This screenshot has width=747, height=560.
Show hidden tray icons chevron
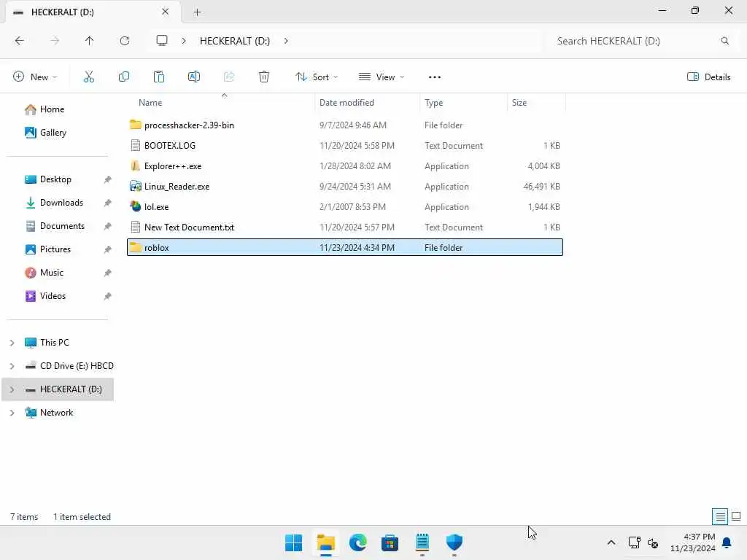pyautogui.click(x=611, y=542)
